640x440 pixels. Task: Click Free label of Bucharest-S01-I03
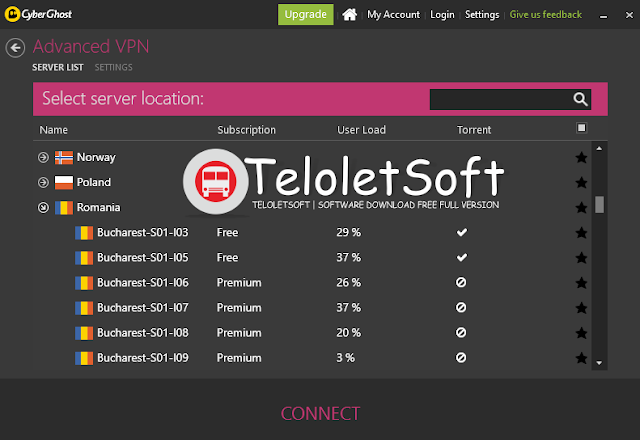pyautogui.click(x=227, y=232)
